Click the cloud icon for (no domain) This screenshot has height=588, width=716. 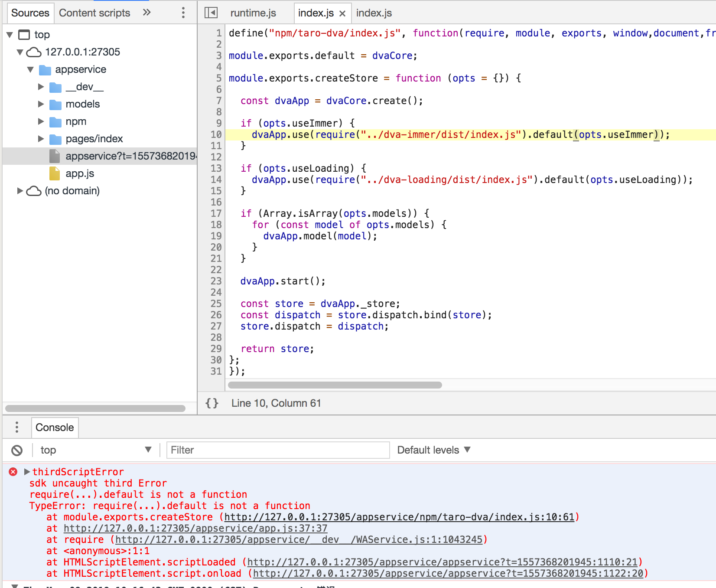click(x=34, y=191)
